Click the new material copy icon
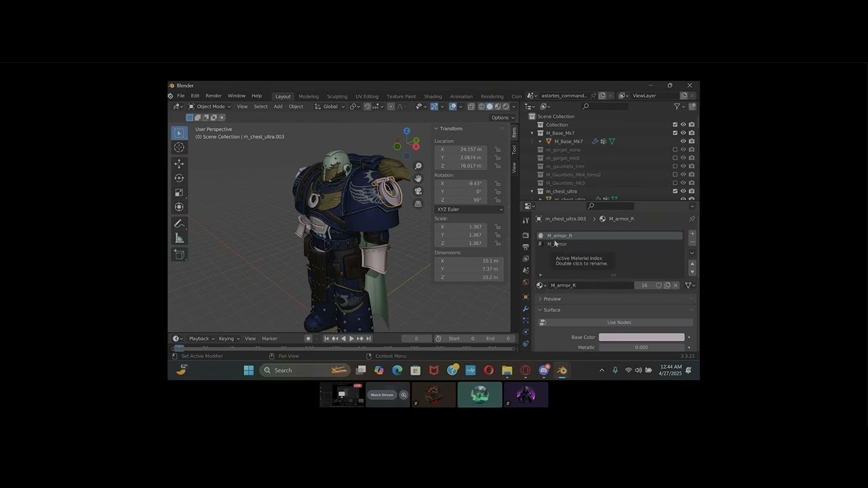This screenshot has width=868, height=488. [x=667, y=285]
